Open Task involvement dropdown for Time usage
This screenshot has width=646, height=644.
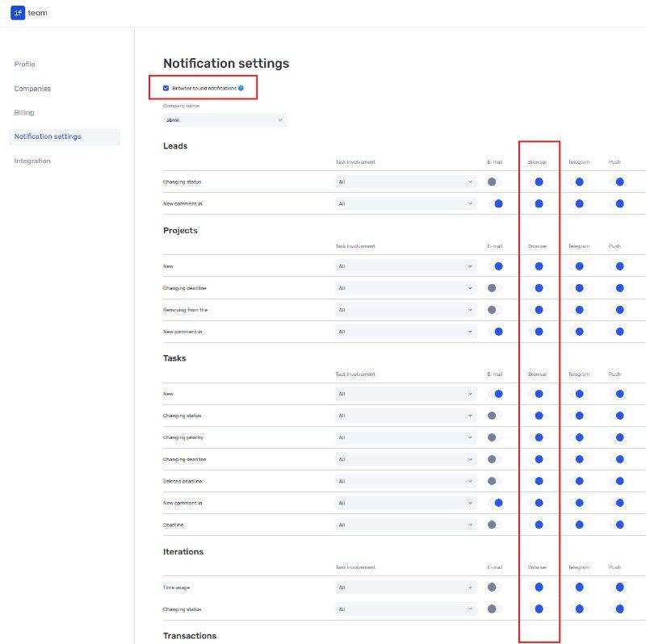click(x=406, y=588)
